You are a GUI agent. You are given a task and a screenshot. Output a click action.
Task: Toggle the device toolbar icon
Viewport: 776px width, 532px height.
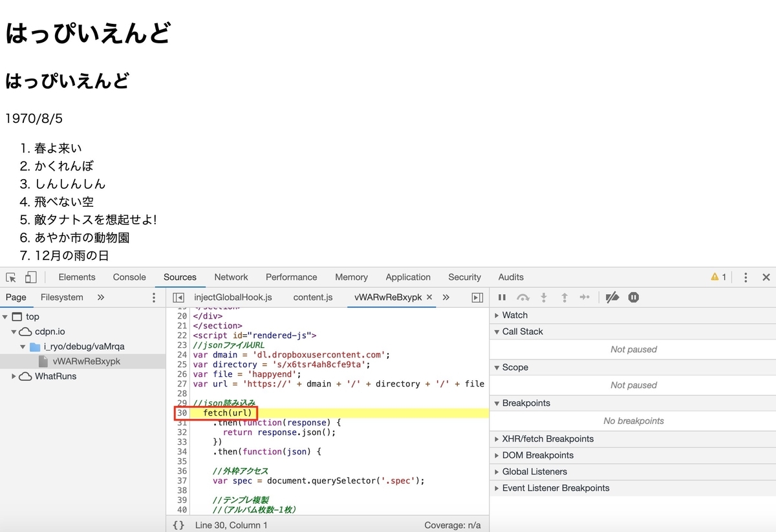click(x=30, y=277)
